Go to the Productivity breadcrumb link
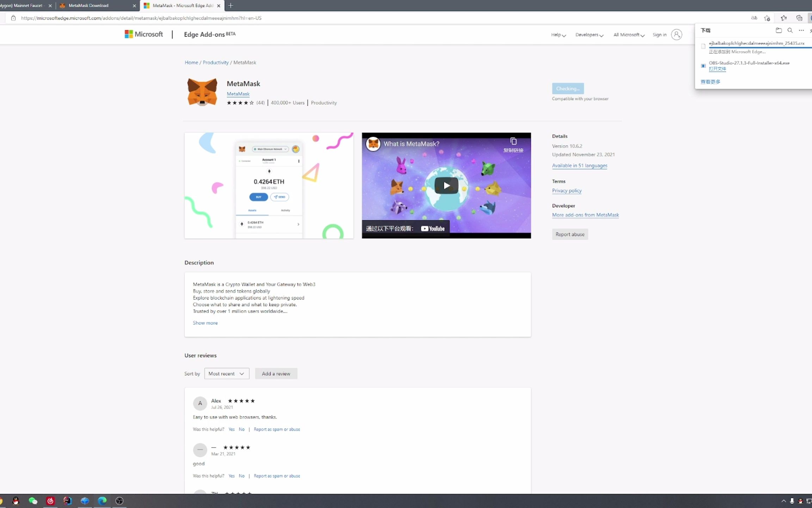This screenshot has width=812, height=508. pyautogui.click(x=216, y=62)
